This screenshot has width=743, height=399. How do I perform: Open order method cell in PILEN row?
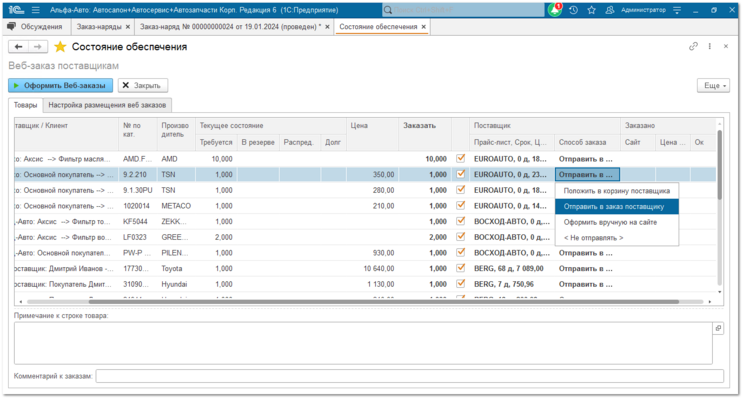587,253
